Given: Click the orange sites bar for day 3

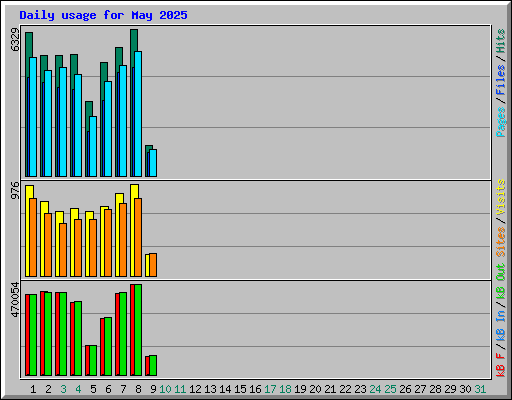Looking at the screenshot, I should [x=63, y=250].
